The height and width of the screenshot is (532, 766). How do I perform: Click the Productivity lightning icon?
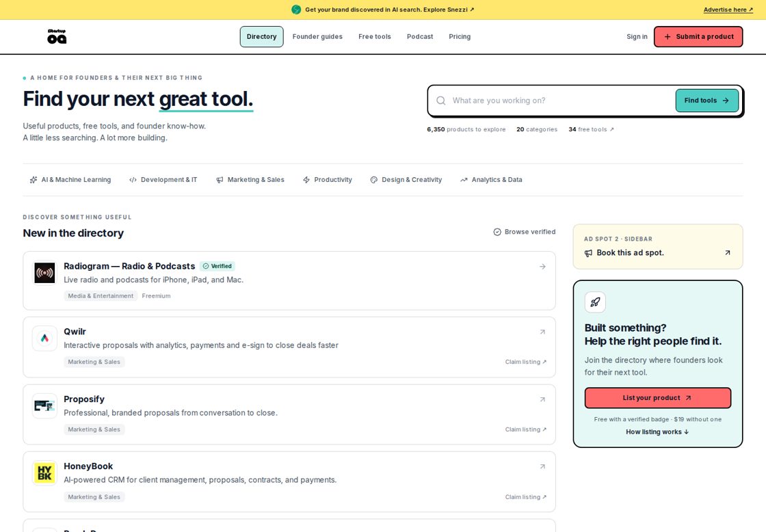306,180
